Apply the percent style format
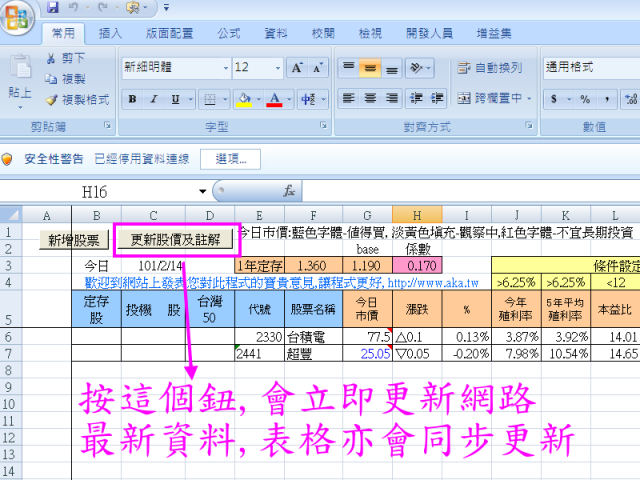640x480 pixels. pyautogui.click(x=585, y=99)
